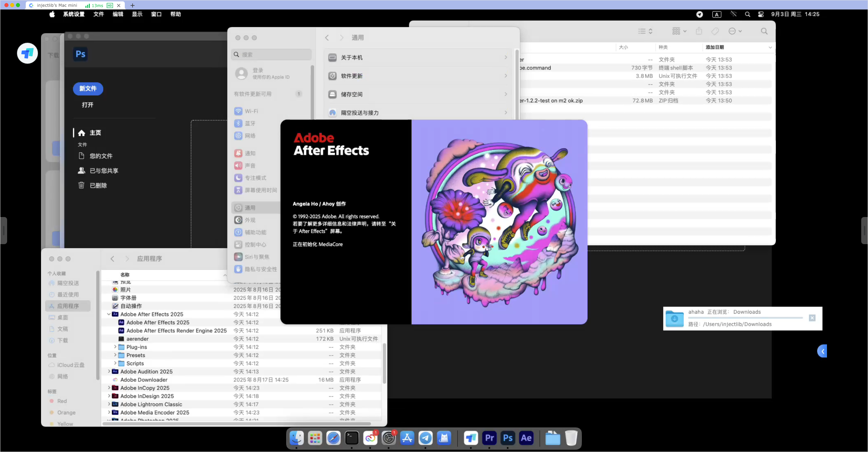868x452 pixels.
Task: Open the 编辑 menu in the menu bar
Action: (118, 14)
